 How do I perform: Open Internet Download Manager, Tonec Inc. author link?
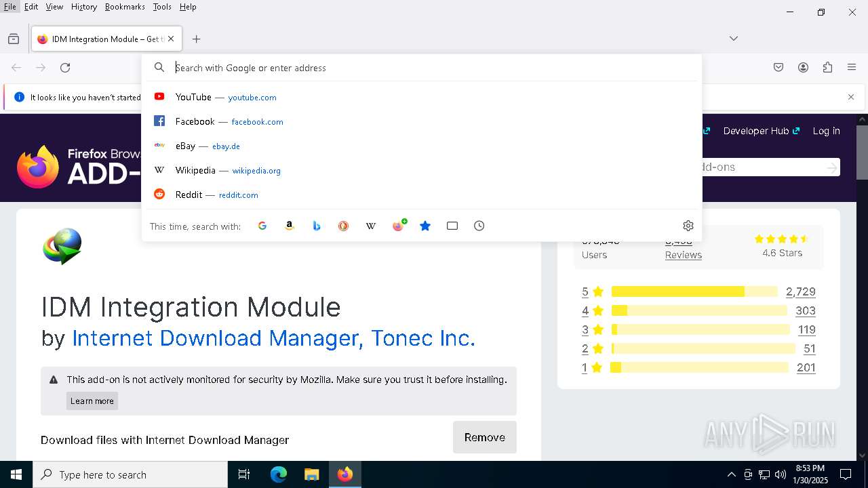coord(273,338)
